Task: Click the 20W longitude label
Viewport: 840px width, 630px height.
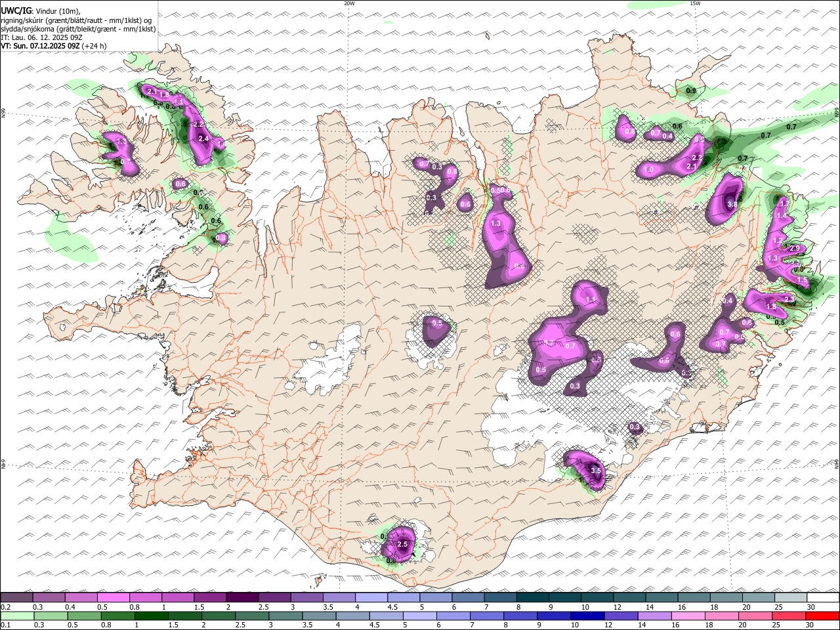Action: (349, 3)
